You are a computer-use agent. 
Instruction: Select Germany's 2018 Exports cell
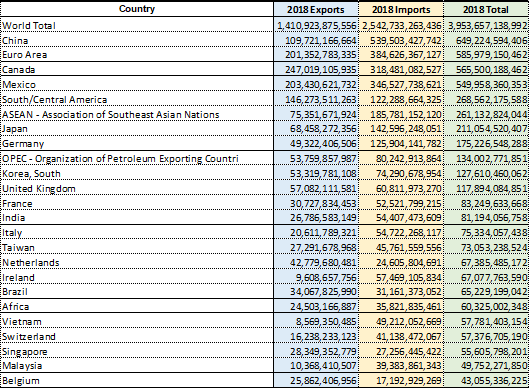tap(316, 143)
